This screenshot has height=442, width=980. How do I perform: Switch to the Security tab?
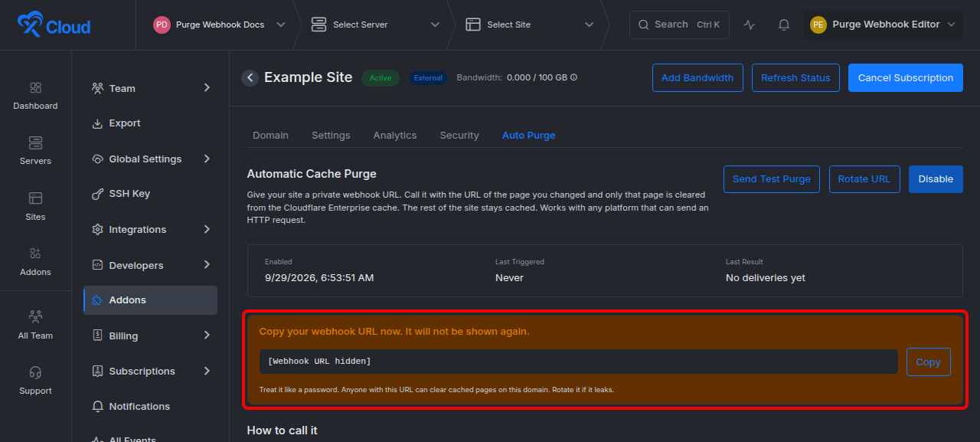(459, 136)
